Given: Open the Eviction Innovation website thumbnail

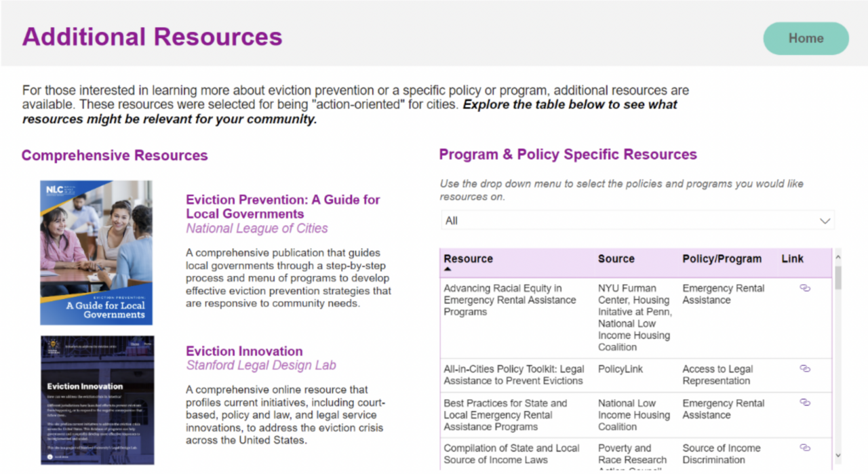Looking at the screenshot, I should pyautogui.click(x=97, y=400).
